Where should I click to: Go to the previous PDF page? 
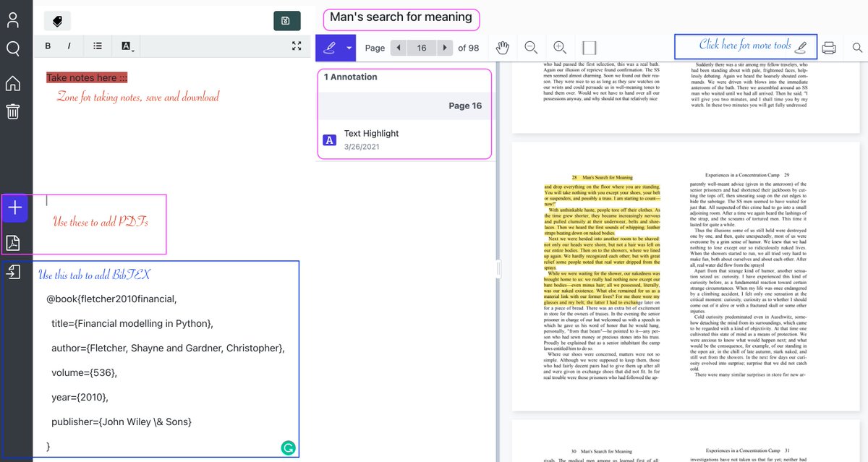(x=398, y=48)
